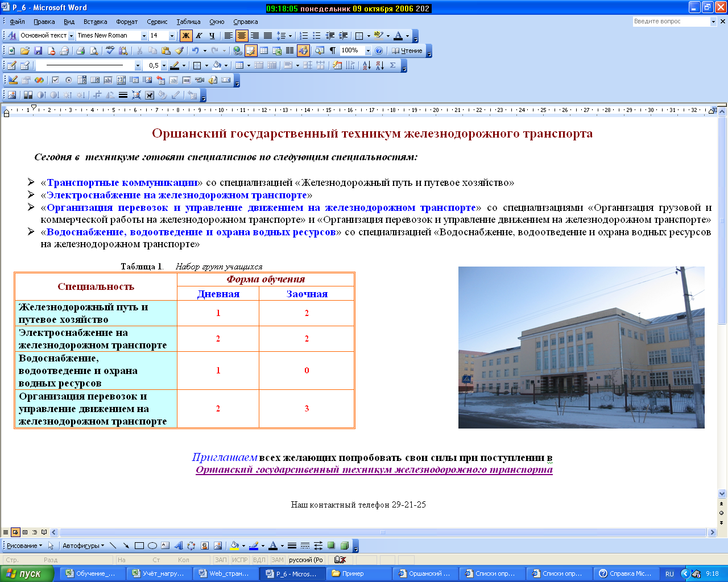Toggle justify alignment
The width and height of the screenshot is (728, 582).
click(268, 35)
